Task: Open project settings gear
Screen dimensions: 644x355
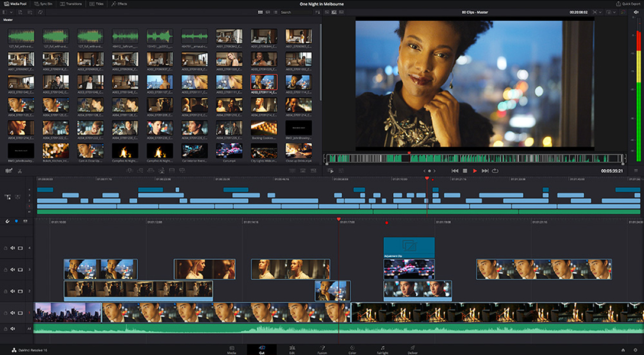Action: pyautogui.click(x=636, y=350)
